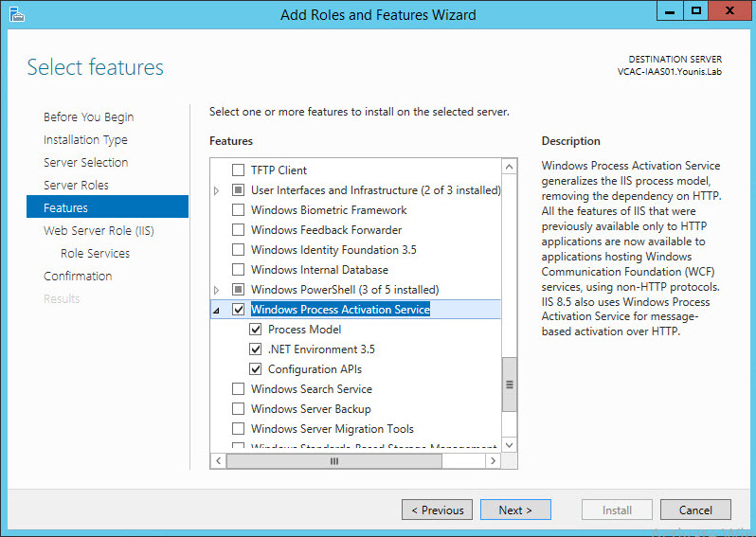Open the Confirmation step in sidebar

78,276
